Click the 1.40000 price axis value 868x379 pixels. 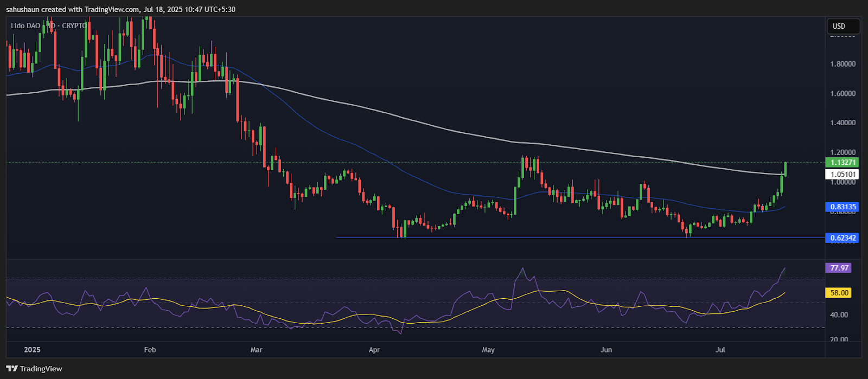pos(843,123)
